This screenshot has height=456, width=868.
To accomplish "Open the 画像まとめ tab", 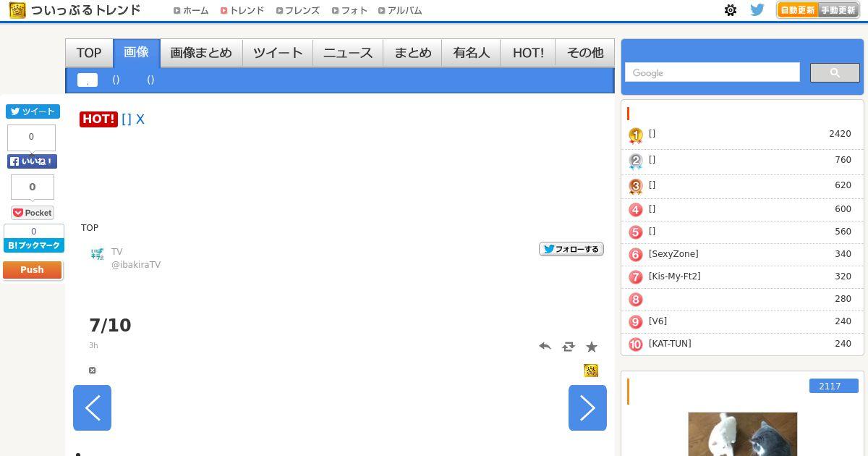I will [201, 53].
